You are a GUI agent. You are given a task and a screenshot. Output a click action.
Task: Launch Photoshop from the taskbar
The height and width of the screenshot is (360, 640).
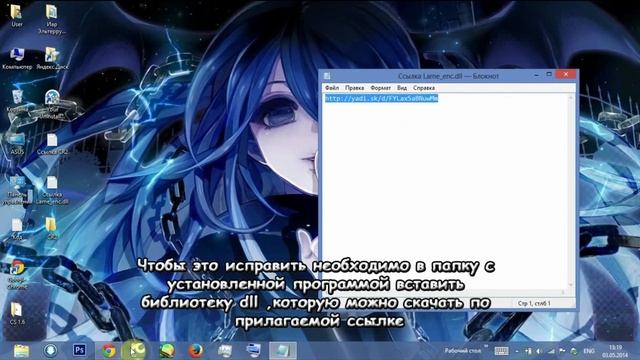(80, 350)
